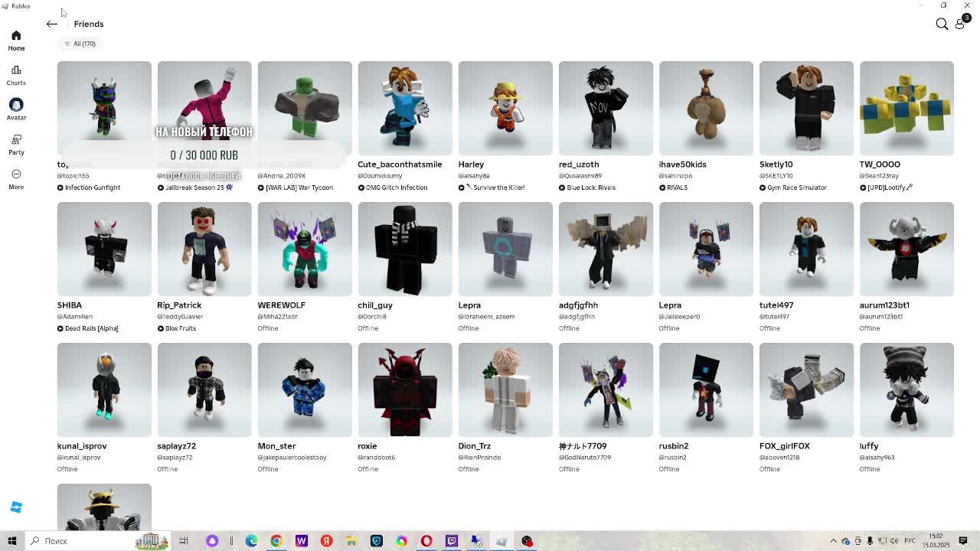This screenshot has width=980, height=551.
Task: Open the saplayz72 avatar thumbnail
Action: tap(204, 390)
